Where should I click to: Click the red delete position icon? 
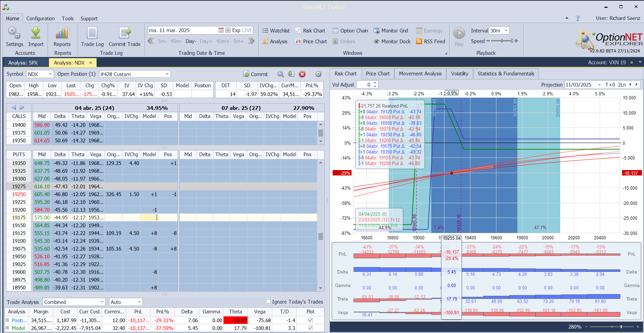(x=302, y=74)
